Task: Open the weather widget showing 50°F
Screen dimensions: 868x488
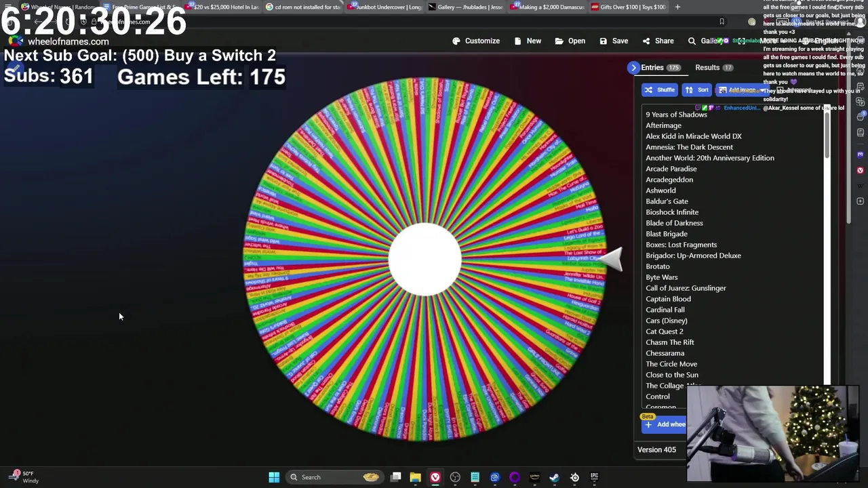Action: click(24, 477)
